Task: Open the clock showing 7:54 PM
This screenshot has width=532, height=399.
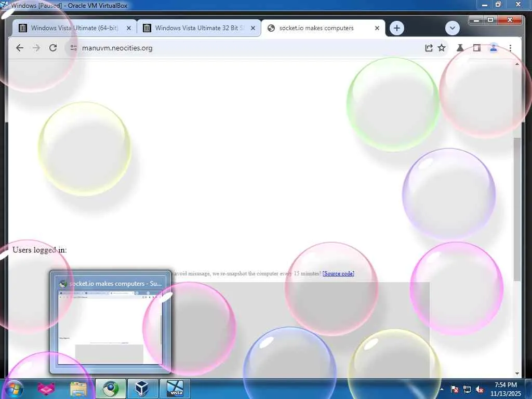Action: pyautogui.click(x=506, y=389)
